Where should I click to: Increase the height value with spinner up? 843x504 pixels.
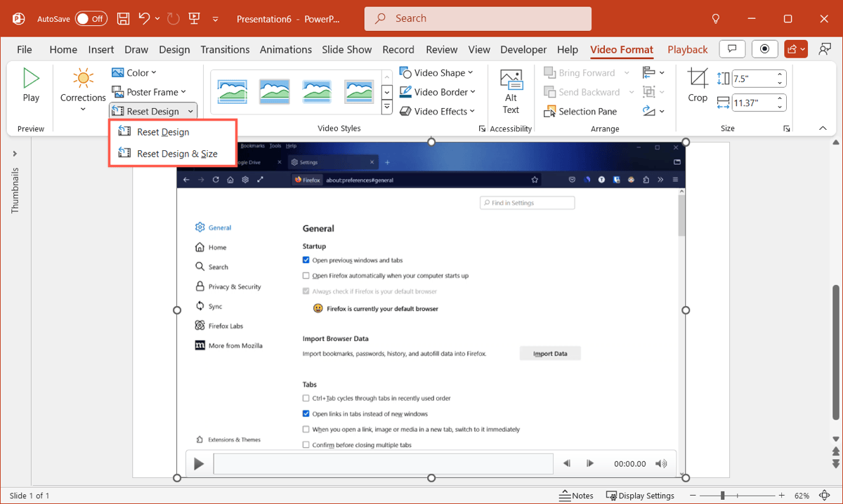click(780, 75)
